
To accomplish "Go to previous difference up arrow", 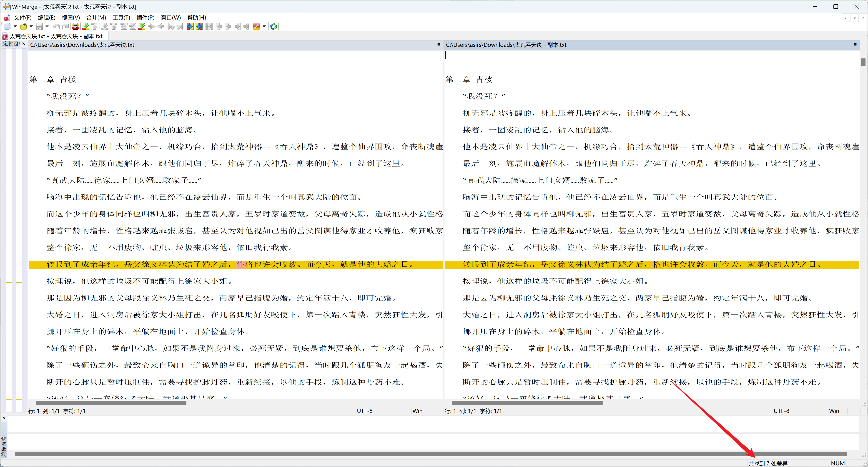I will [x=95, y=26].
